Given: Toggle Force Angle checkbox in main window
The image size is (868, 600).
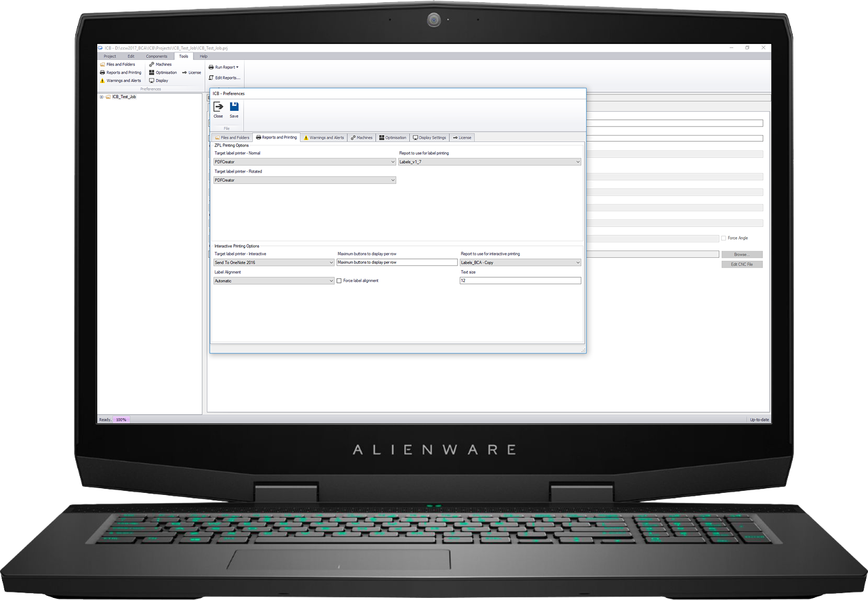Looking at the screenshot, I should 724,238.
